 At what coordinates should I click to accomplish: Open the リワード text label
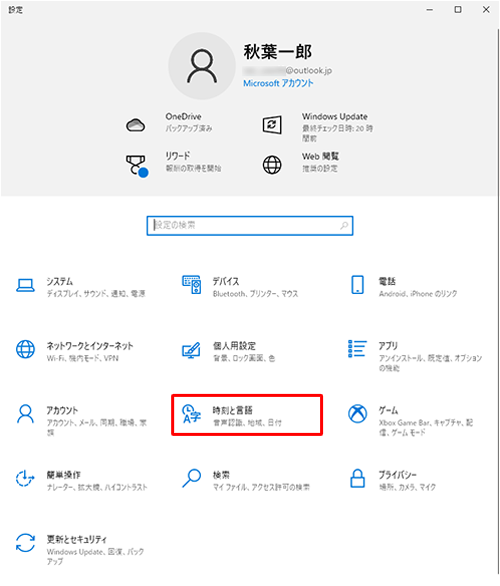click(178, 156)
